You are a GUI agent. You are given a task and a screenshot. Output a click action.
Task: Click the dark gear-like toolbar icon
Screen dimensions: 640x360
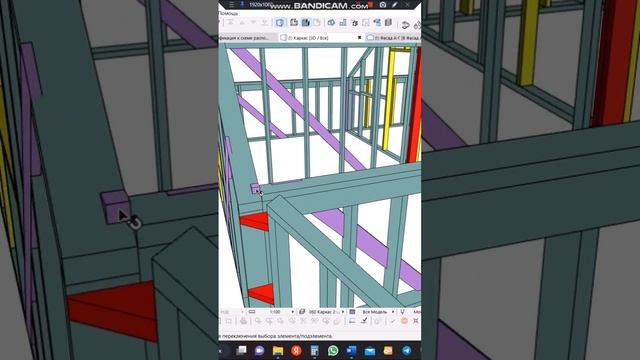(355, 23)
